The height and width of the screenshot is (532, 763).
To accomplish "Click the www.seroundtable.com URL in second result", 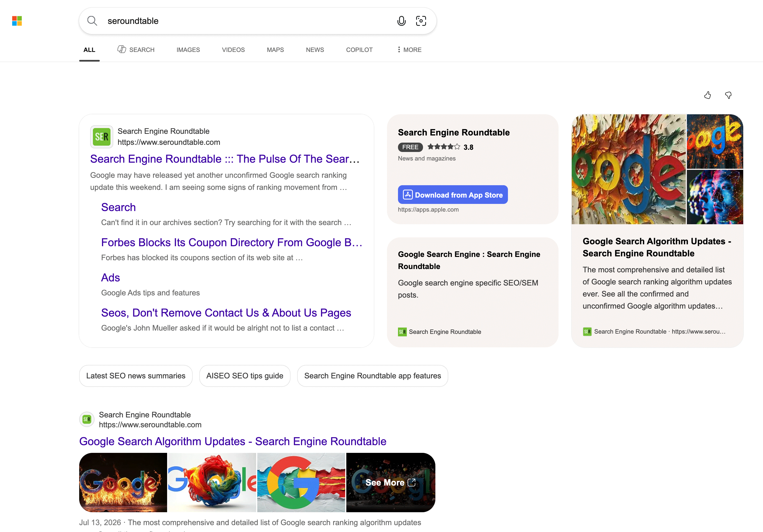I will tap(150, 425).
